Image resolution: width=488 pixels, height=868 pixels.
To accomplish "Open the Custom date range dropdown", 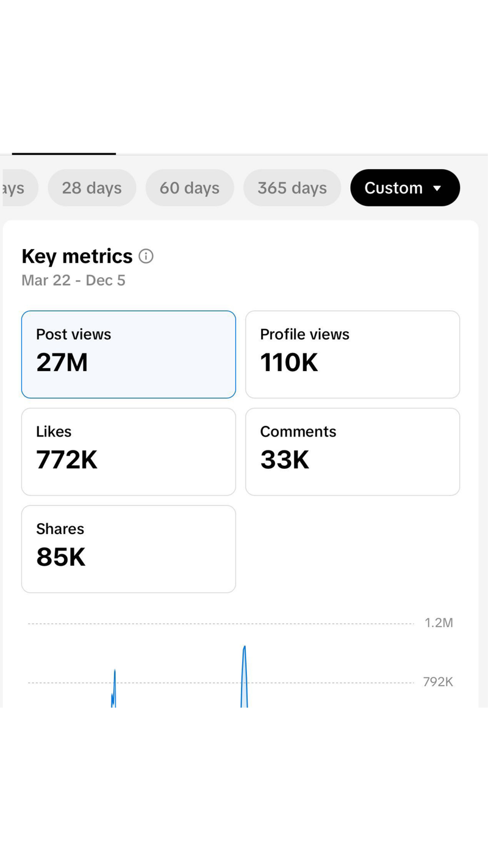I will click(x=404, y=188).
